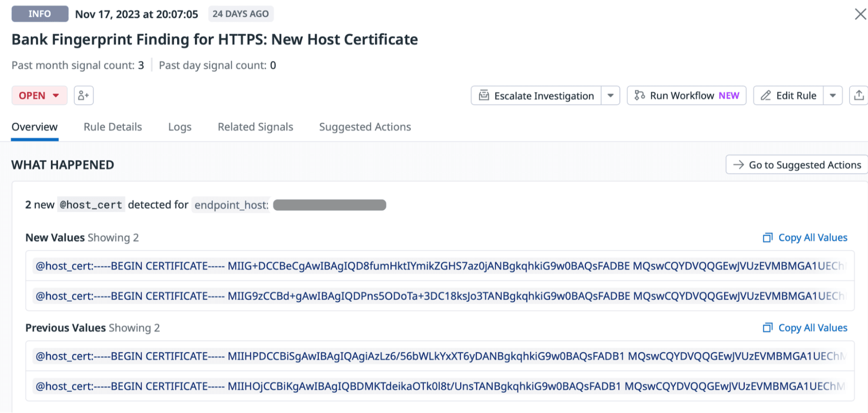The width and height of the screenshot is (868, 413).
Task: Click the Escalate Investigation icon
Action: 484,96
